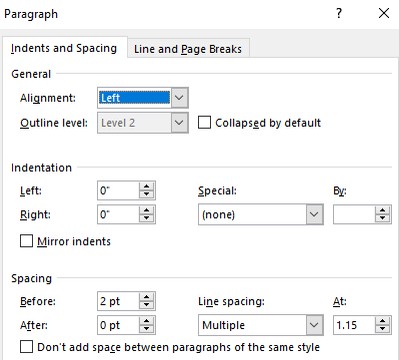Open the Help question mark button
The width and height of the screenshot is (399, 360).
coord(339,14)
